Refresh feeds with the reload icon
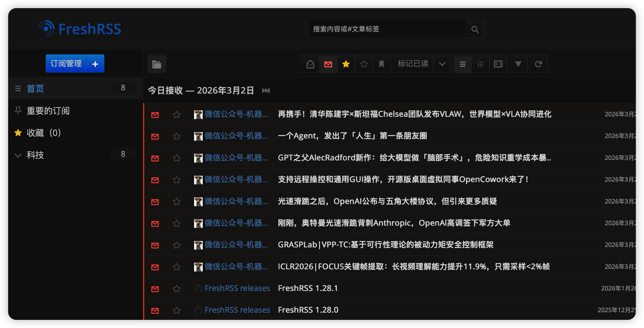Viewport: 644px width, 328px height. (538, 64)
